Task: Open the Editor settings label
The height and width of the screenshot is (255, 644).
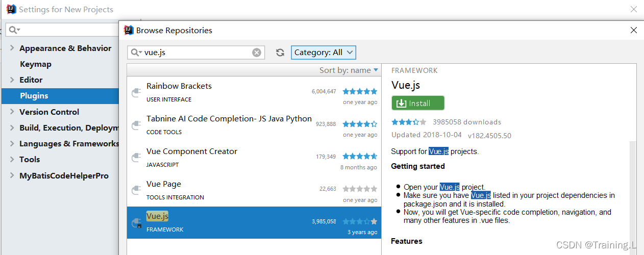Action: 31,80
